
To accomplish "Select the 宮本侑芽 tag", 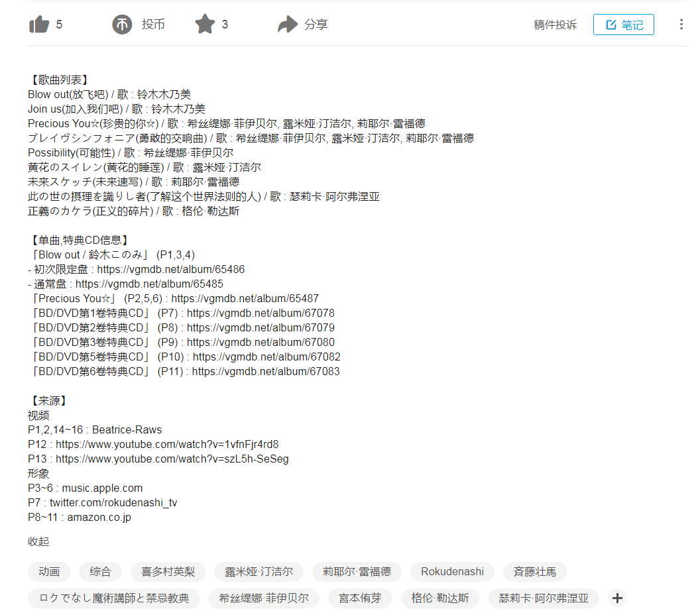I will tap(360, 598).
